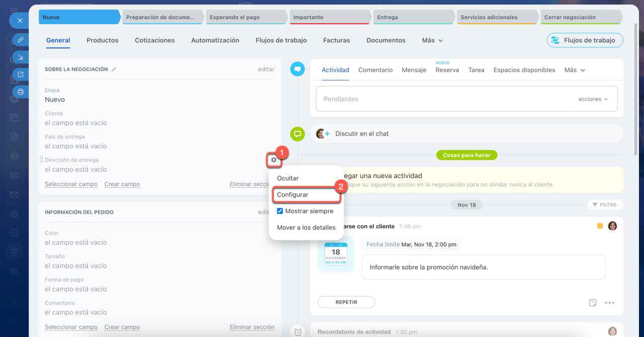Click the Flujos de trabajo button at right
644x337 pixels.
click(x=585, y=40)
